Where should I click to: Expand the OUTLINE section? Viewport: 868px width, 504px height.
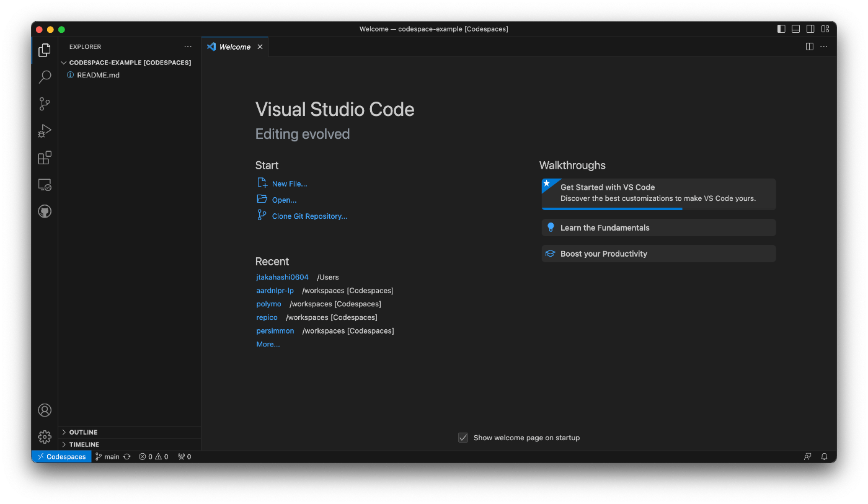(130, 432)
